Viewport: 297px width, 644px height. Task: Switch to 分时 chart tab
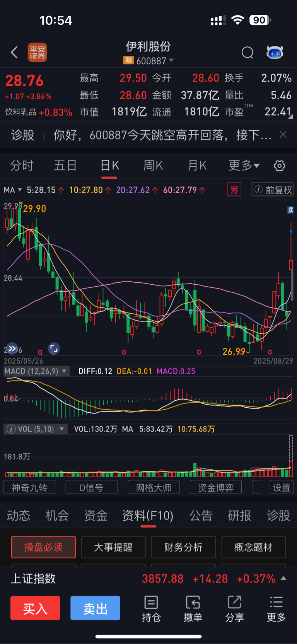[22, 166]
